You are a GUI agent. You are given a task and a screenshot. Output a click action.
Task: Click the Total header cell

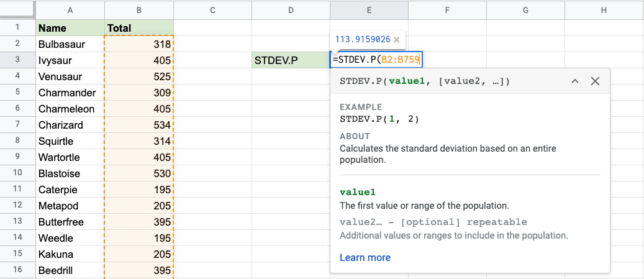click(138, 28)
